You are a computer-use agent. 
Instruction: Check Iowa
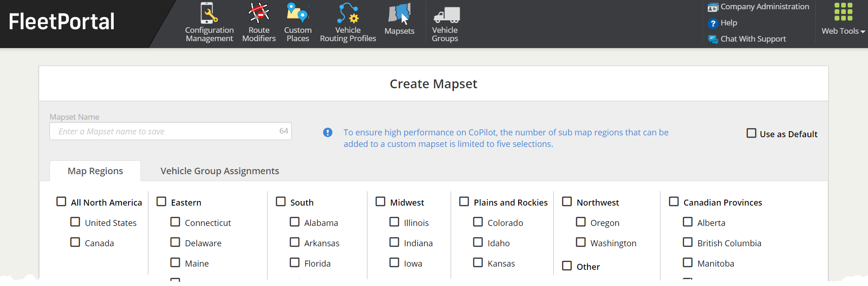[x=394, y=262]
